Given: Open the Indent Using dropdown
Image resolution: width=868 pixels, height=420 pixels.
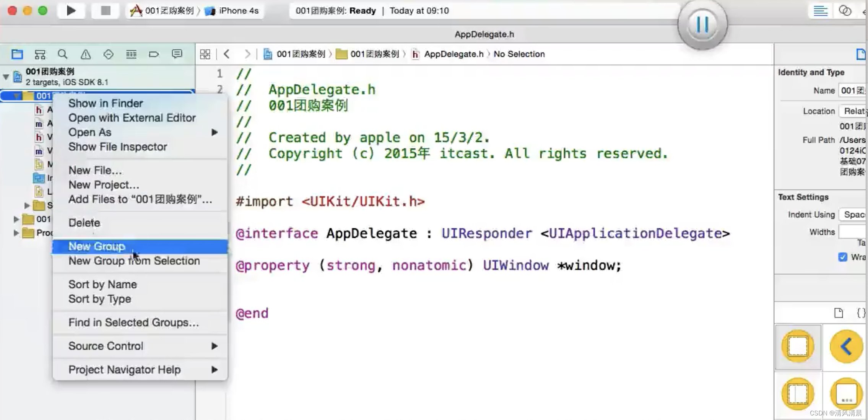Looking at the screenshot, I should pos(853,215).
